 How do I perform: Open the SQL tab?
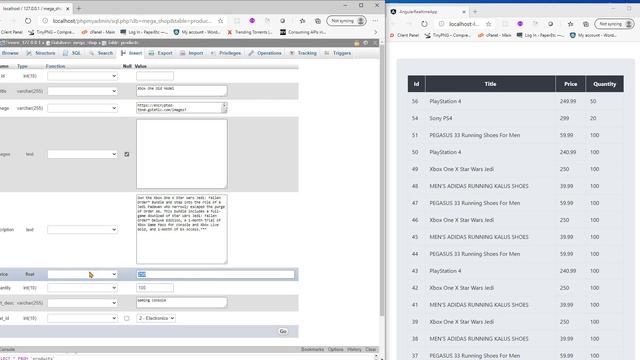tap(72, 53)
